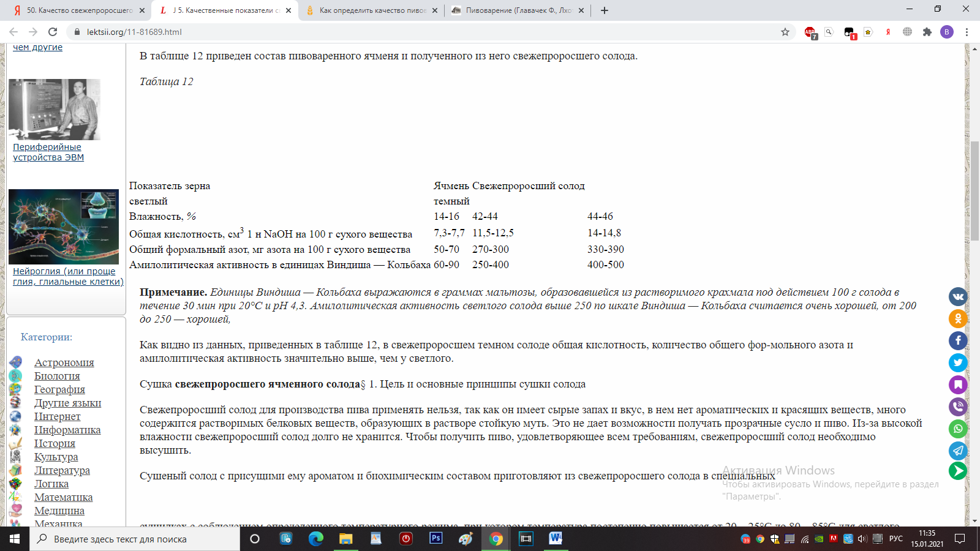Open the Windows Start menu

click(x=15, y=539)
